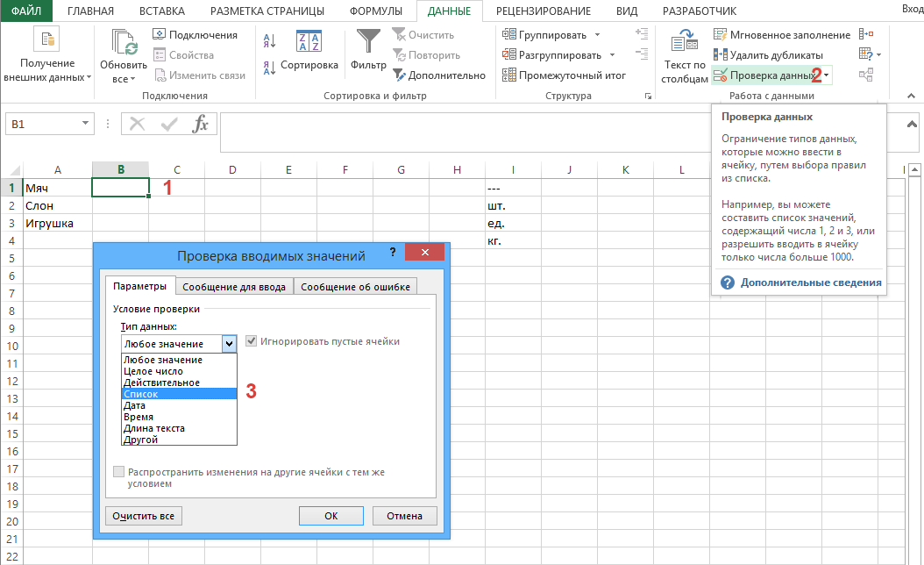Open Advanced filter (Дополнительно)
The height and width of the screenshot is (565, 924).
439,75
